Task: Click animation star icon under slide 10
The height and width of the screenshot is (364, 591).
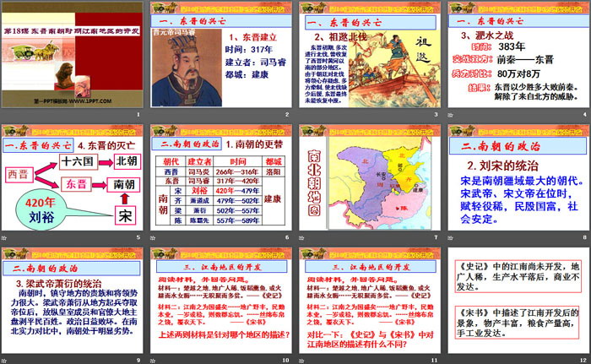Action: click(153, 361)
